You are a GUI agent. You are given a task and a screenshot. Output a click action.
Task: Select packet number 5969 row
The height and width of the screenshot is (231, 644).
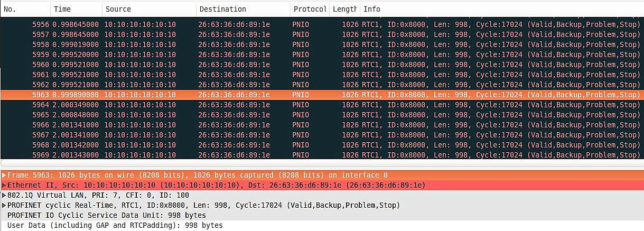pyautogui.click(x=211, y=155)
